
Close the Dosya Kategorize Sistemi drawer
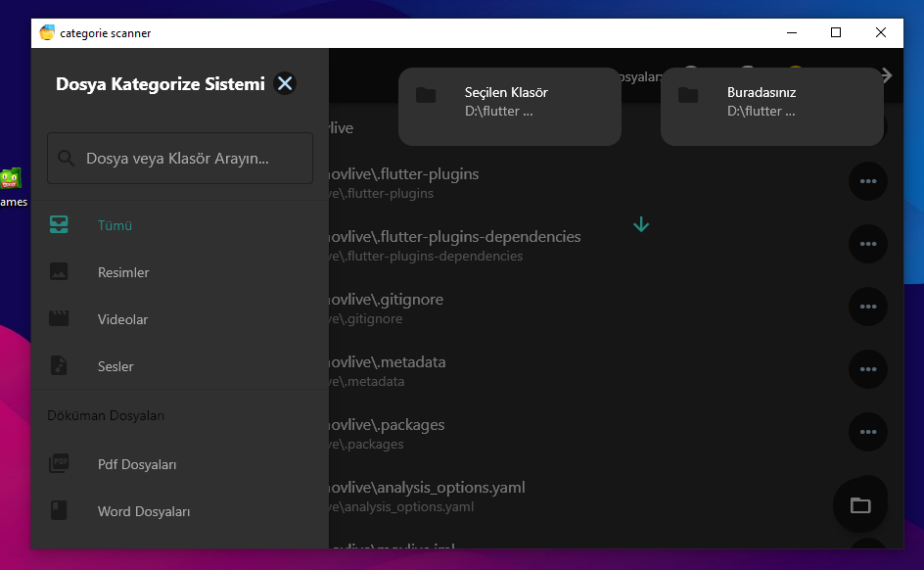coord(285,83)
